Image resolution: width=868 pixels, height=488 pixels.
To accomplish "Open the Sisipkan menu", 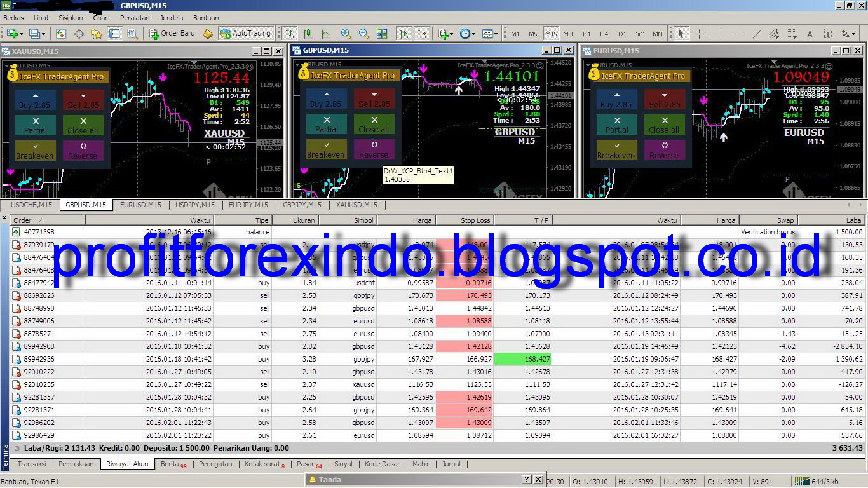I will coord(71,18).
